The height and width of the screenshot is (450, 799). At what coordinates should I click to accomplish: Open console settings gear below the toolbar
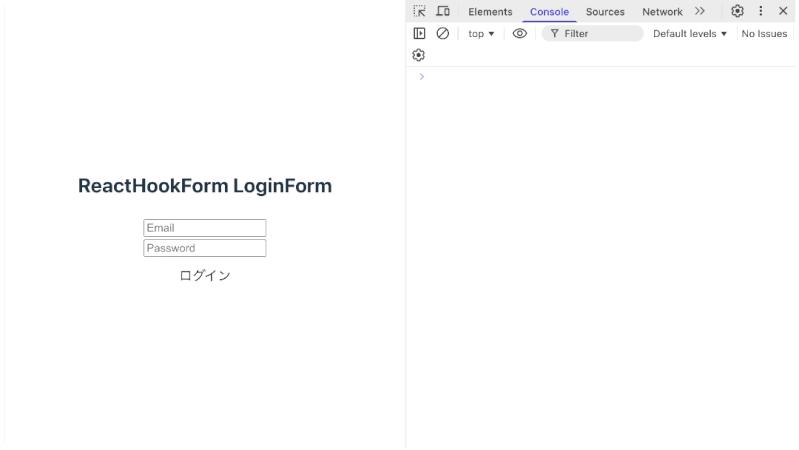tap(419, 55)
